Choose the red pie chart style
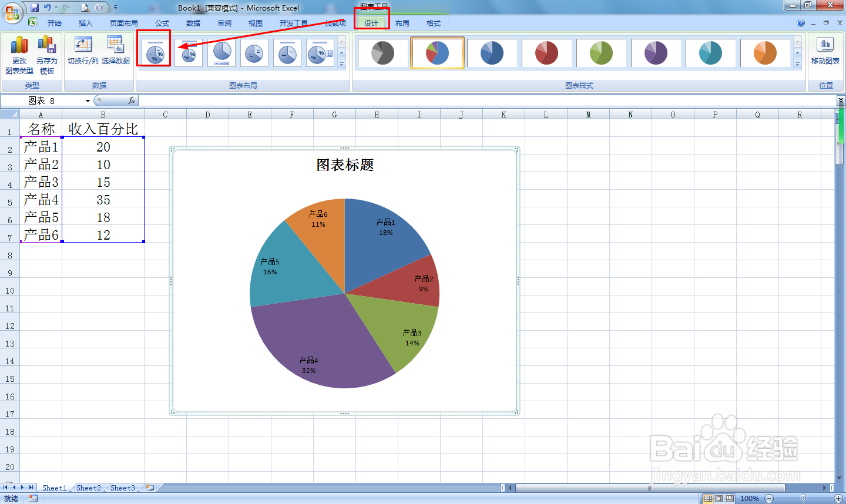This screenshot has width=846, height=504. point(546,53)
